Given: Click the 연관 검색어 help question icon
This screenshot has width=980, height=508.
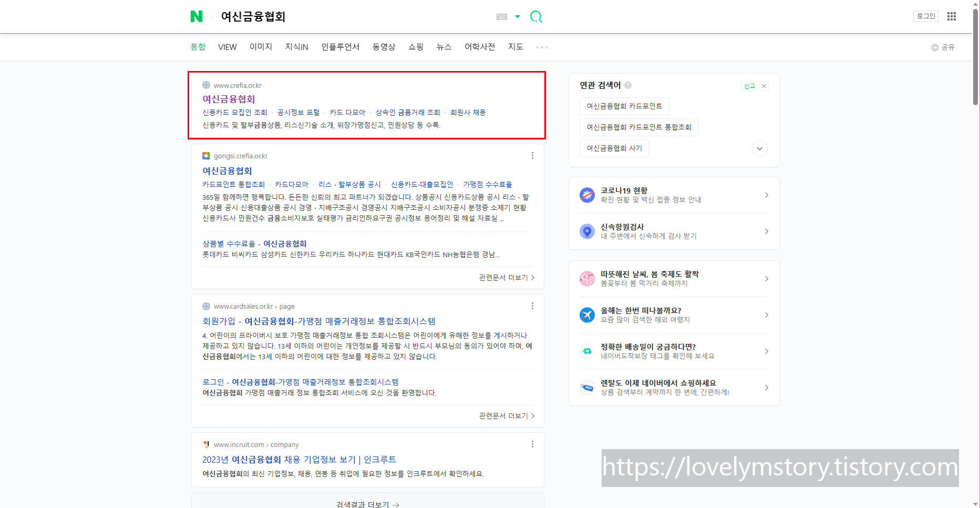Looking at the screenshot, I should pos(628,85).
